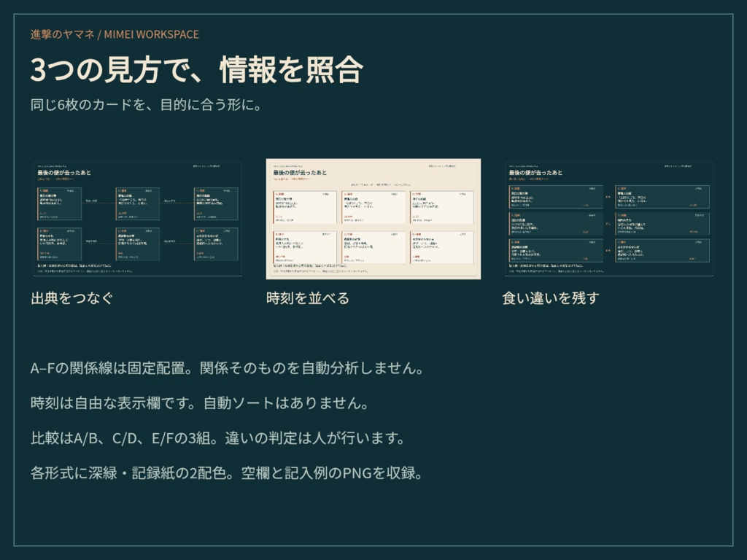The width and height of the screenshot is (747, 560).
Task: Click the 食い違いを残す preview thumbnail
Action: pyautogui.click(x=609, y=219)
